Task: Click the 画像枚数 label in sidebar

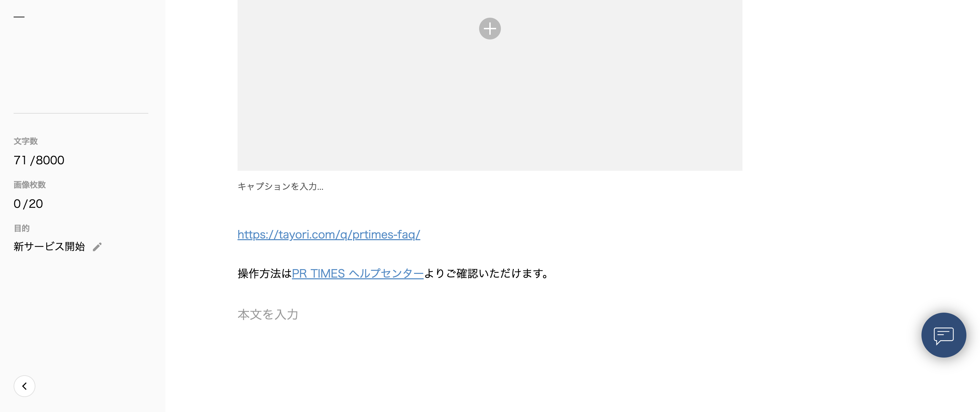Action: tap(30, 185)
